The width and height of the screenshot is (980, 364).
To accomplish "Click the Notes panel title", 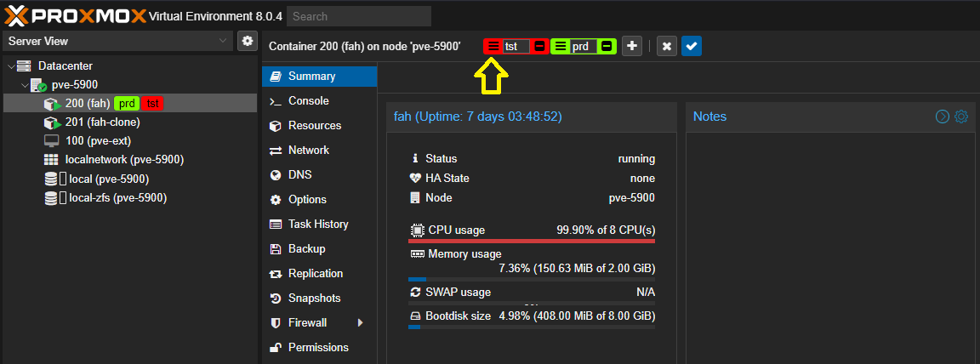I will (x=710, y=117).
